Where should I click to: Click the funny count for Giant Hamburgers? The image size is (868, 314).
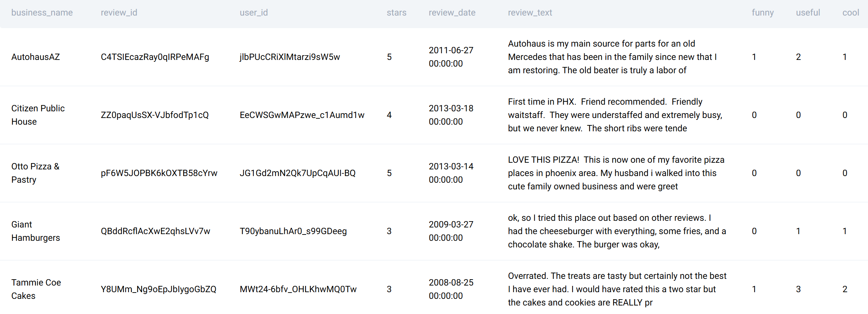point(754,231)
